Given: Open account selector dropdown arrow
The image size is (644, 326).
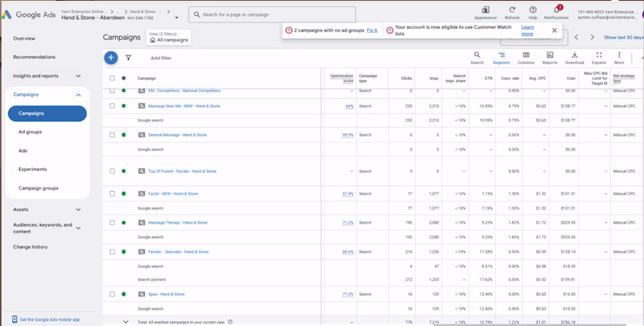Looking at the screenshot, I should pyautogui.click(x=177, y=18).
